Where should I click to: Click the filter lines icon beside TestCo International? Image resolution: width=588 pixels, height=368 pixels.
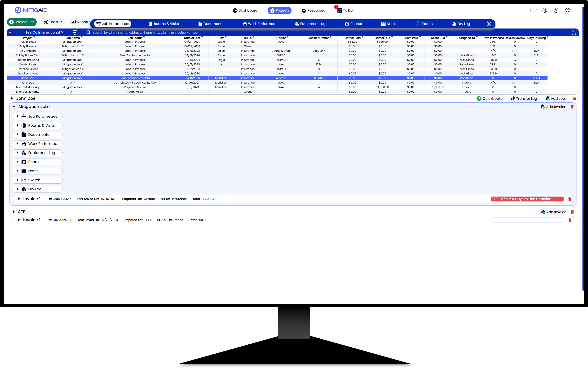point(75,32)
